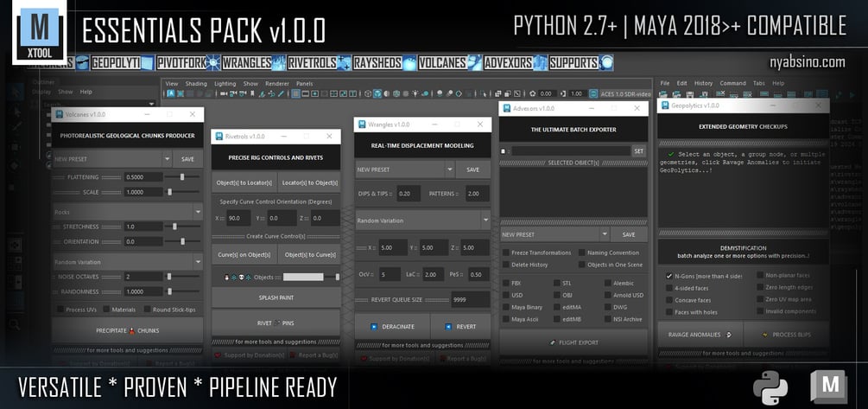Screen dimensions: 868x409
Task: Toggle the viewport select camera icon
Action: [223, 93]
